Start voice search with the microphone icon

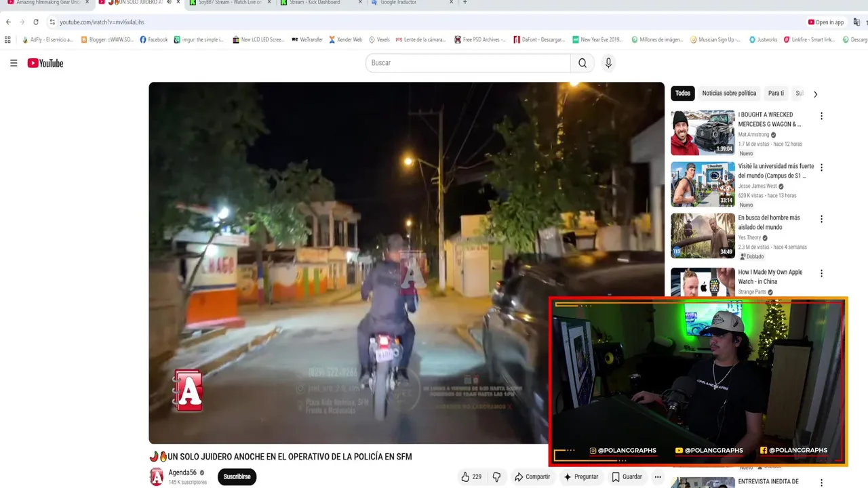click(608, 63)
